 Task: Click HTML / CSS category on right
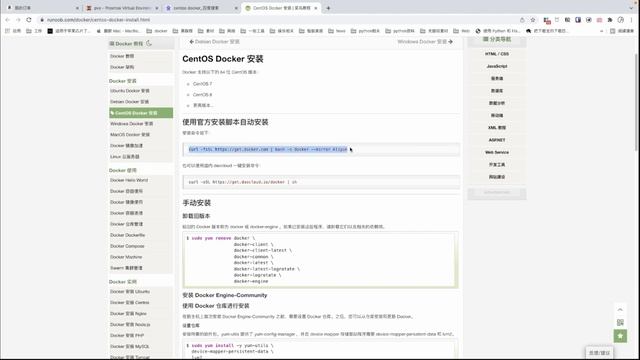click(497, 54)
